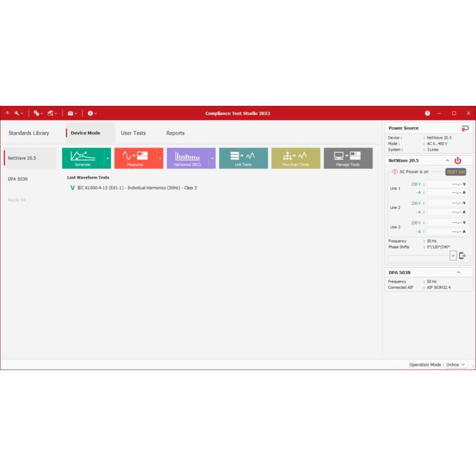Screen dimensions: 476x476
Task: Open the Harmonics (IEC) tool
Action: pyautogui.click(x=188, y=158)
